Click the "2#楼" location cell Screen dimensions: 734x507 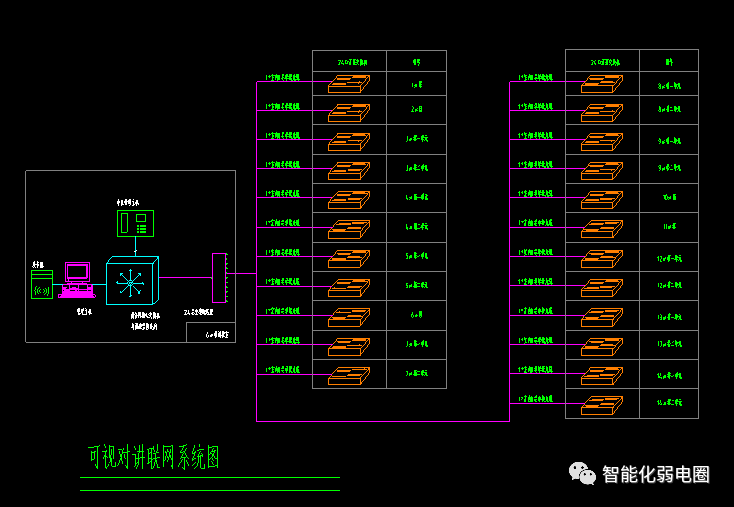click(x=417, y=110)
